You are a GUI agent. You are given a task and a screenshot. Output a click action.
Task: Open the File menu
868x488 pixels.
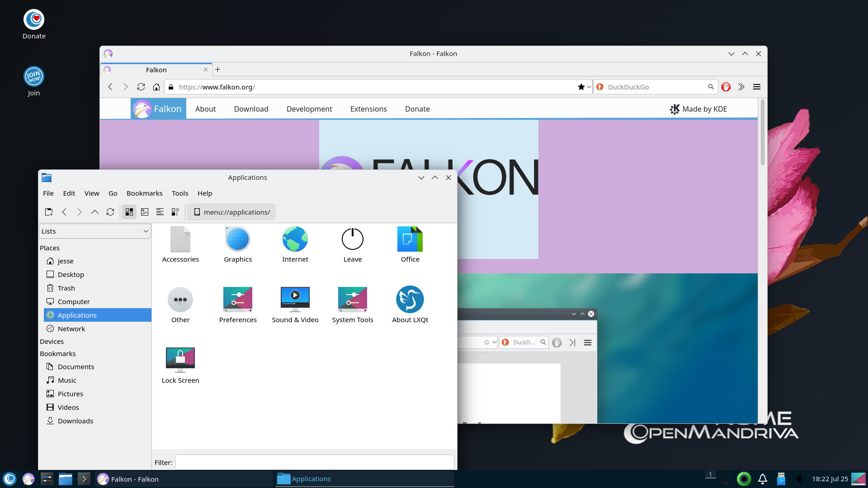tap(48, 193)
